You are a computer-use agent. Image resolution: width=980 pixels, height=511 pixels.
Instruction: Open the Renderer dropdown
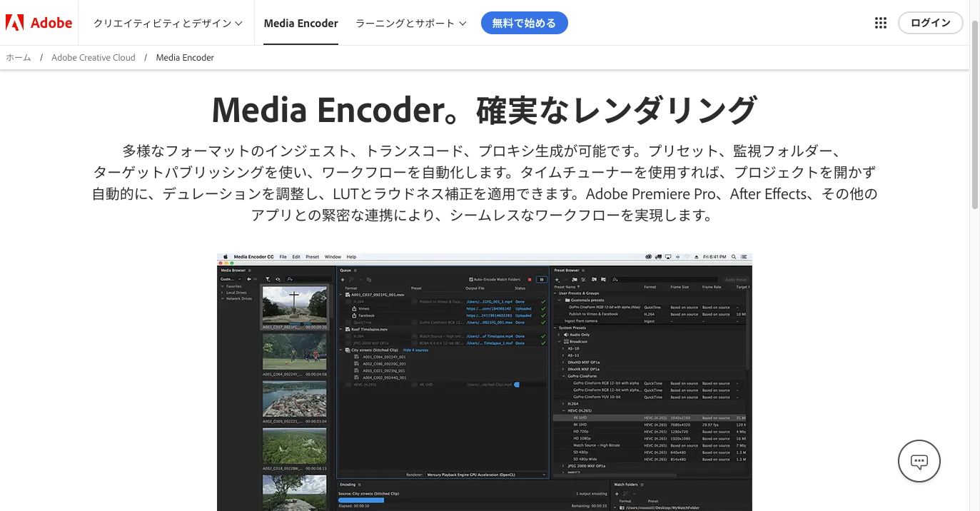click(485, 474)
